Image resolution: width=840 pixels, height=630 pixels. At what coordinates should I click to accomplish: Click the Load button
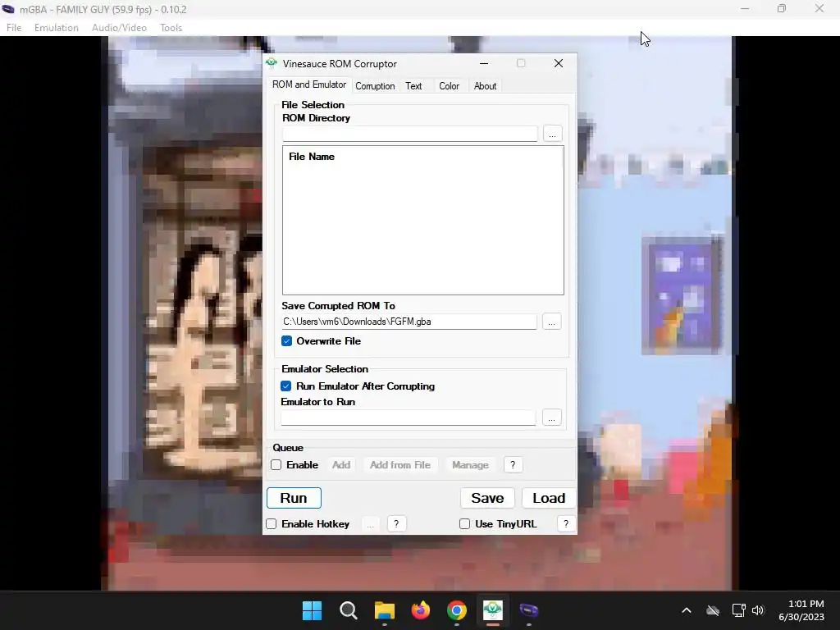(x=549, y=498)
